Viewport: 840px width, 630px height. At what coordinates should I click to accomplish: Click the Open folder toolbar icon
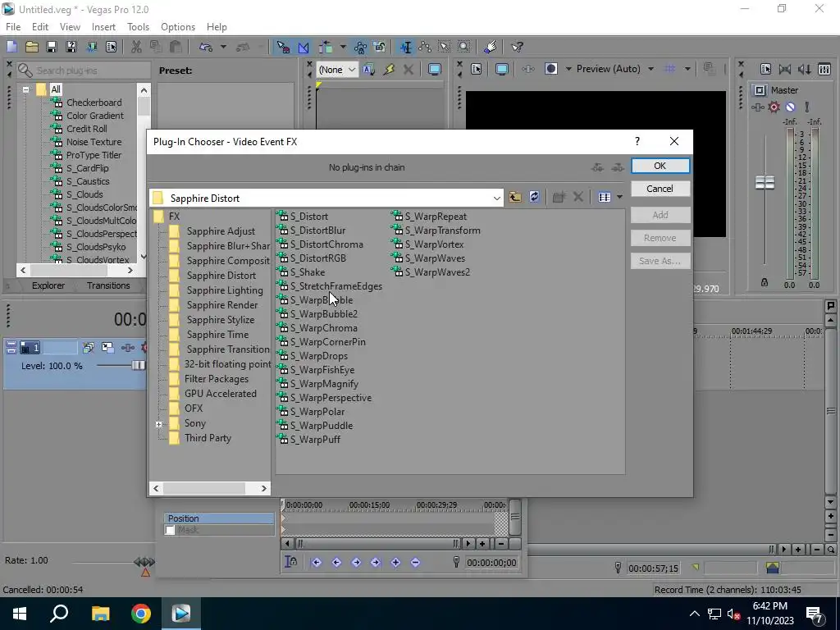32,47
